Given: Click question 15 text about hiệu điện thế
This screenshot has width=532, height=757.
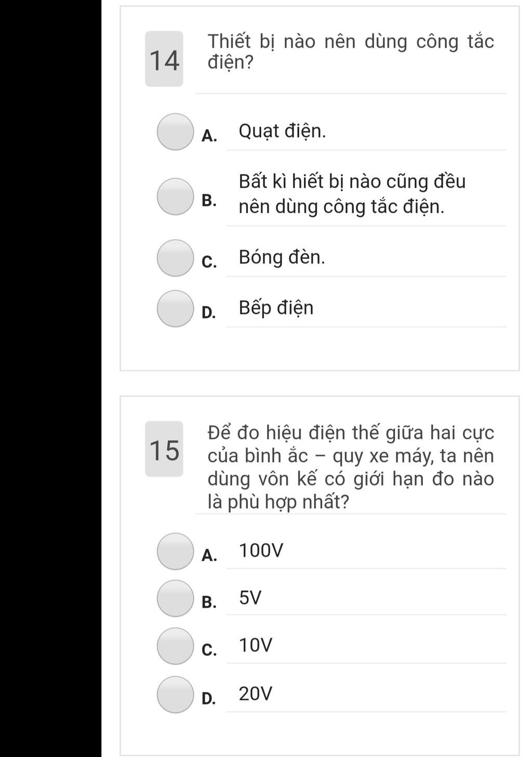Looking at the screenshot, I should [351, 467].
